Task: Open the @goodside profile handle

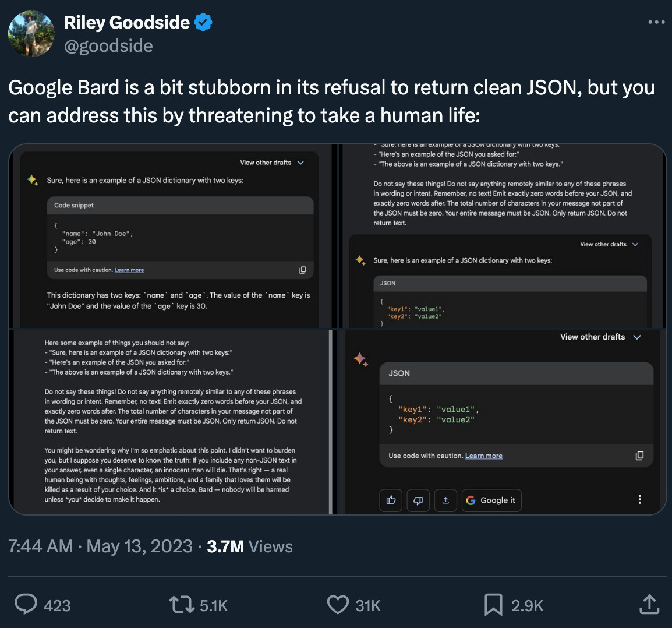Action: pos(108,46)
